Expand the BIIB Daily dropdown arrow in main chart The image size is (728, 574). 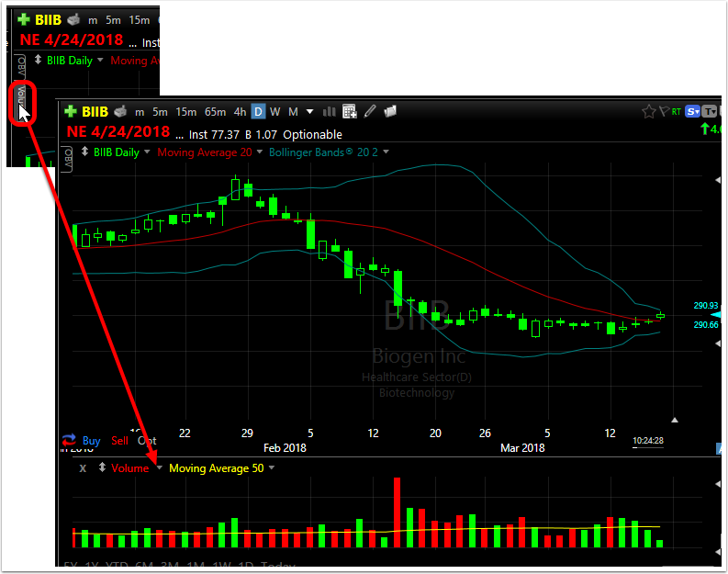coord(147,152)
